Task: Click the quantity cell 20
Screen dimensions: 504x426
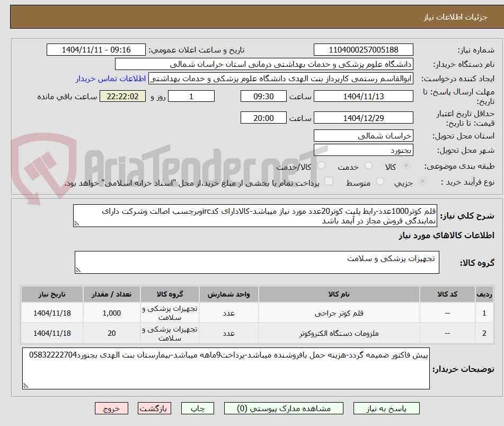Action: pyautogui.click(x=111, y=333)
